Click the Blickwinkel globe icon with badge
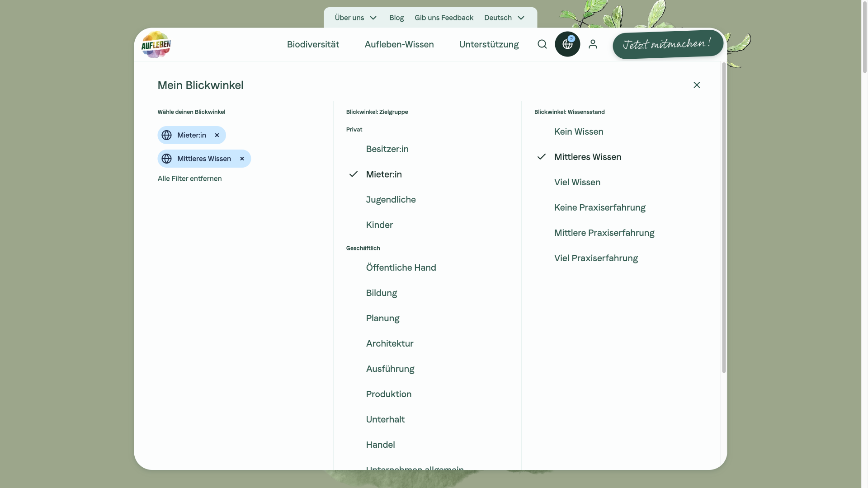868x488 pixels. pos(567,44)
